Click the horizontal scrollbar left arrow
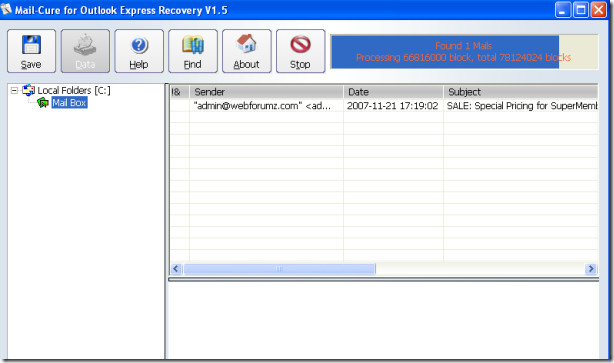 coord(176,269)
